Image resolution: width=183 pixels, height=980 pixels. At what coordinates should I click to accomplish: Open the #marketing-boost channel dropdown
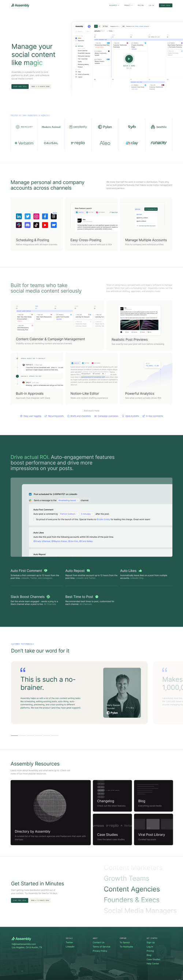pos(68,500)
